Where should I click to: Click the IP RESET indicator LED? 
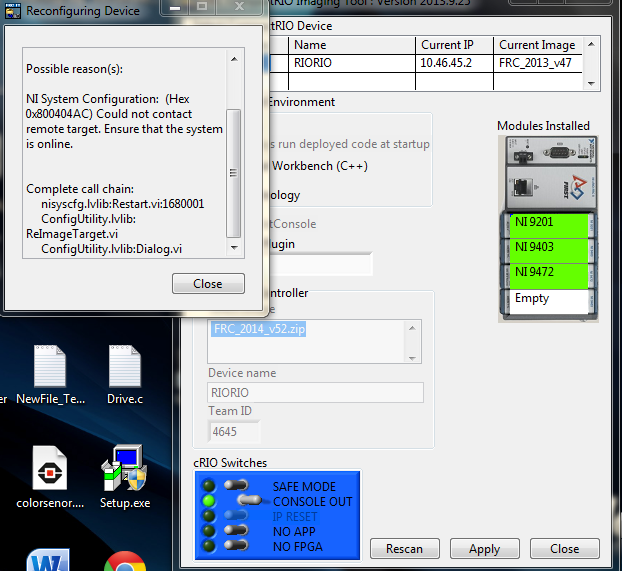point(209,515)
